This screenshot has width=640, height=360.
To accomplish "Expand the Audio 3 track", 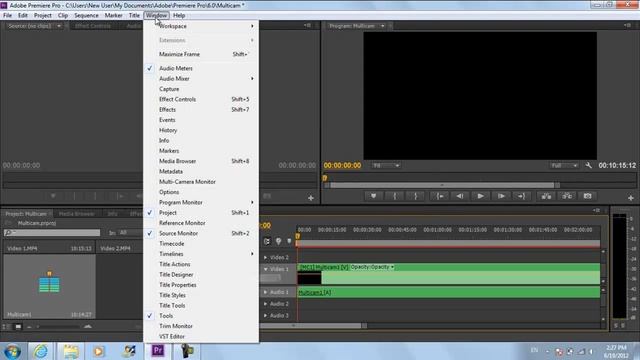I will pyautogui.click(x=265, y=316).
